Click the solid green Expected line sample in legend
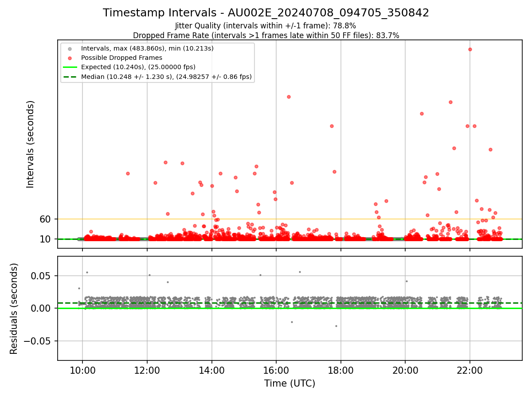Viewport: 532px width, 399px height. click(x=69, y=67)
